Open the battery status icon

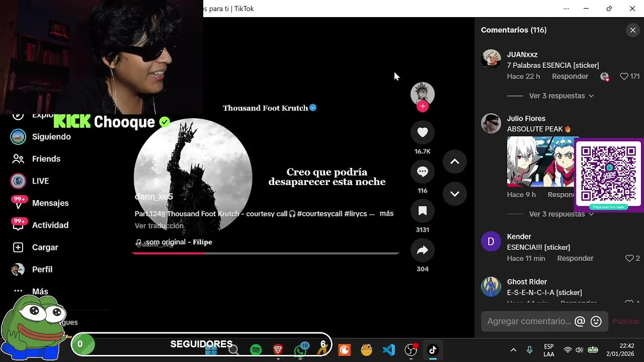(x=593, y=350)
